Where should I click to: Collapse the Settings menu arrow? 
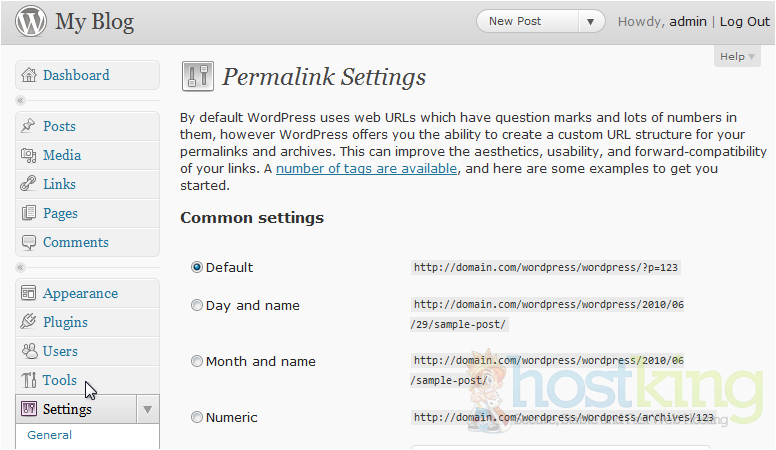147,409
